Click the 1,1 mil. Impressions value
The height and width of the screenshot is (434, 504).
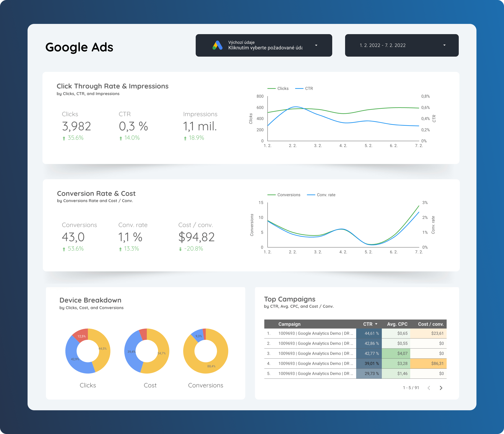tap(200, 126)
